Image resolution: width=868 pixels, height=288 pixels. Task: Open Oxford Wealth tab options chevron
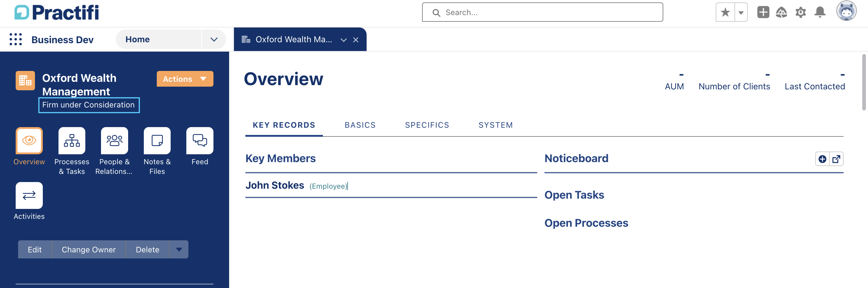[x=343, y=40]
